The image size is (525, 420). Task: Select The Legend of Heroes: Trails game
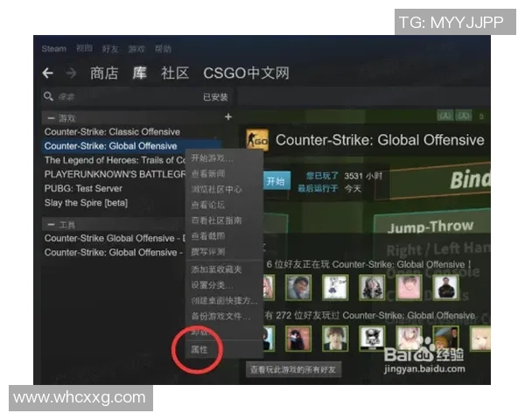point(115,160)
